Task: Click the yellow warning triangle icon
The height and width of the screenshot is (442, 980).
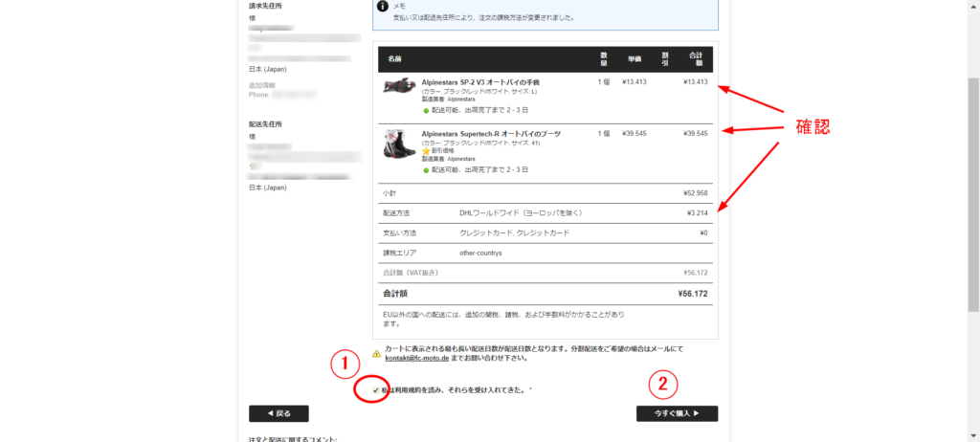Action: click(x=376, y=354)
